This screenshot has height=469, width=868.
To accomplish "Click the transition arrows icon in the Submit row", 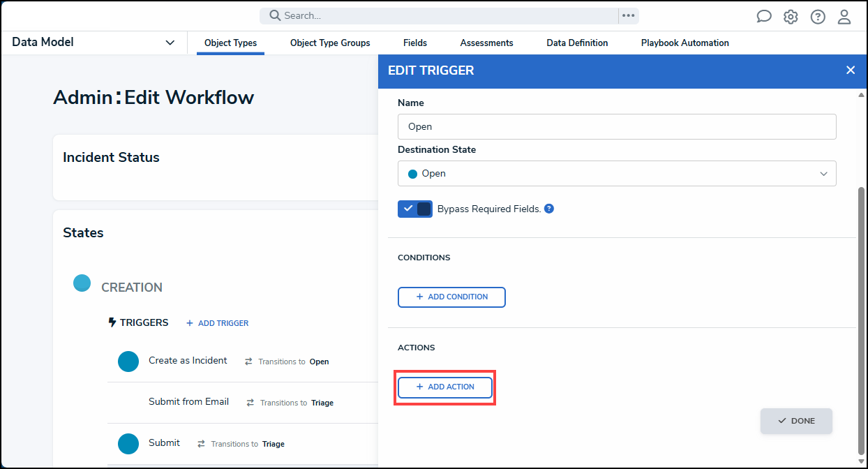I will pyautogui.click(x=202, y=444).
